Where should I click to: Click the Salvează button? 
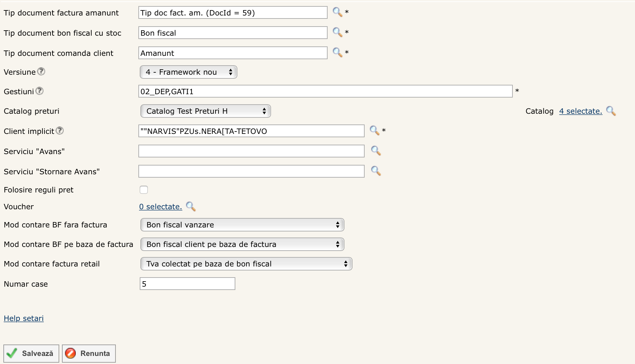click(31, 353)
